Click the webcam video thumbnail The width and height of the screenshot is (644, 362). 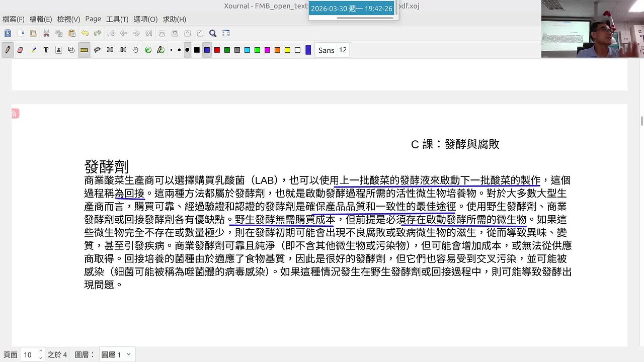(x=593, y=29)
